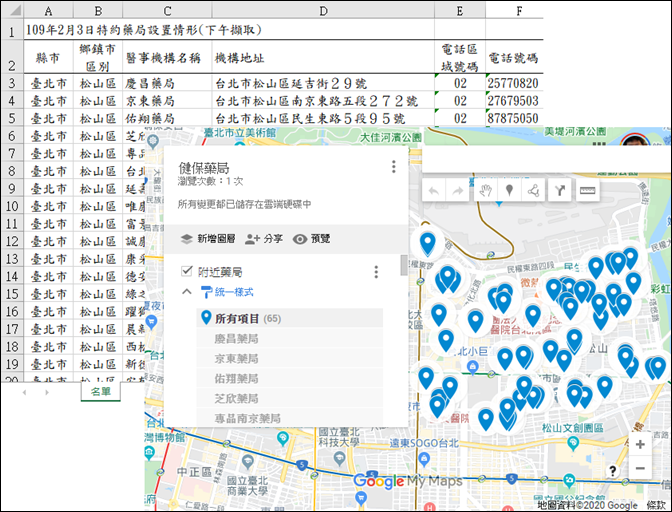Open layer options menu beside 附近藥局
Screen dimensions: 672x512
376,272
